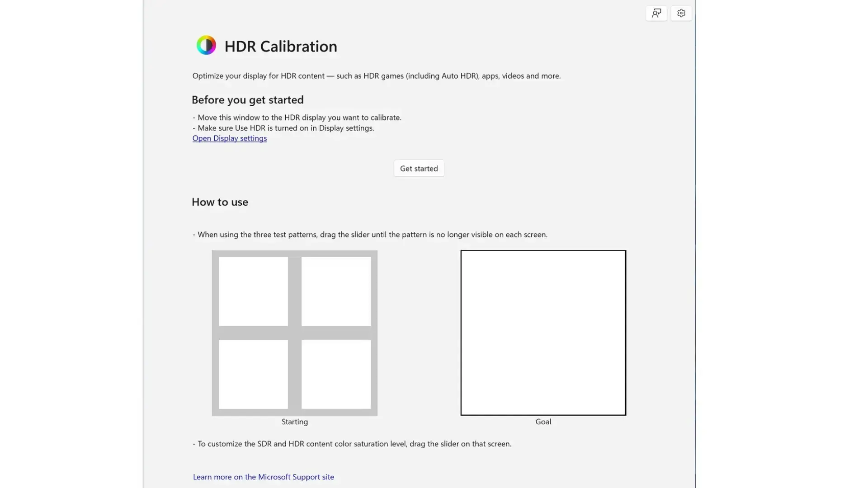Select the Starting test pattern illustration

point(294,333)
